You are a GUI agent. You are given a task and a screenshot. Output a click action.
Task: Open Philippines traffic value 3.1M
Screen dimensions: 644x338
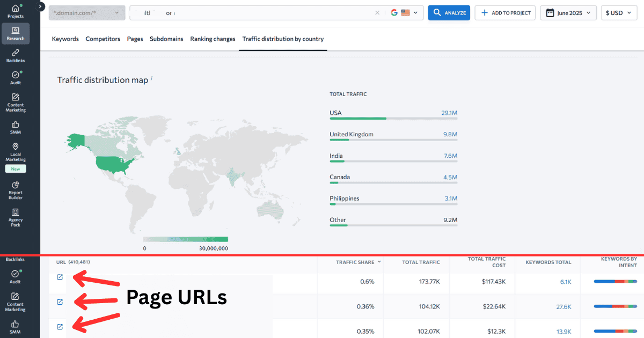point(451,199)
